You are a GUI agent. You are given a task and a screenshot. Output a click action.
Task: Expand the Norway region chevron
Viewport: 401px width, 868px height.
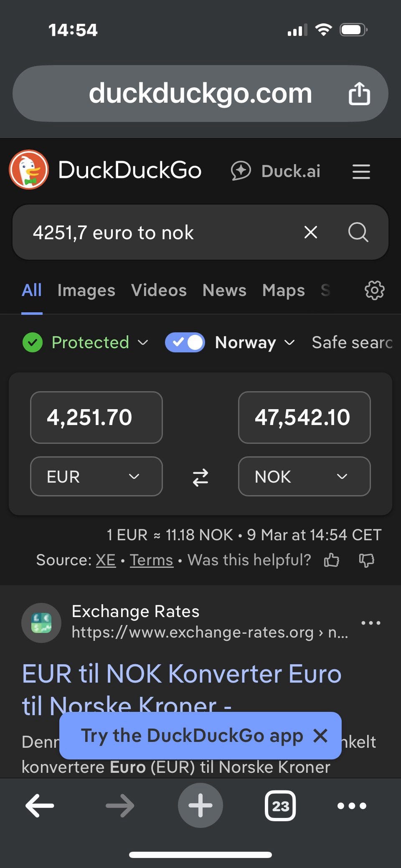click(x=289, y=343)
